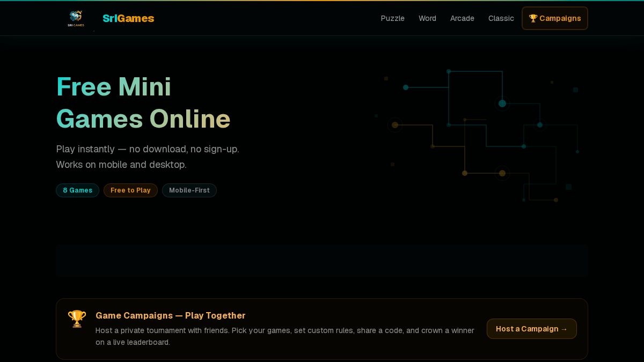Click the empty dark banner strip
644x362 pixels.
click(322, 260)
